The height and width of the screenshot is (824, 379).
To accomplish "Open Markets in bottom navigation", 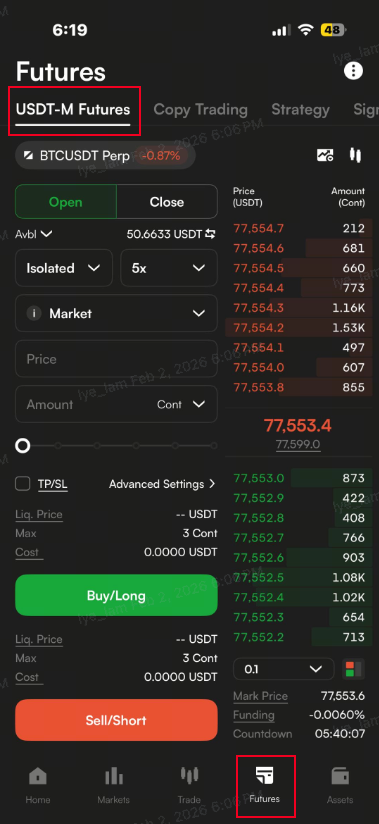I will coord(114,785).
